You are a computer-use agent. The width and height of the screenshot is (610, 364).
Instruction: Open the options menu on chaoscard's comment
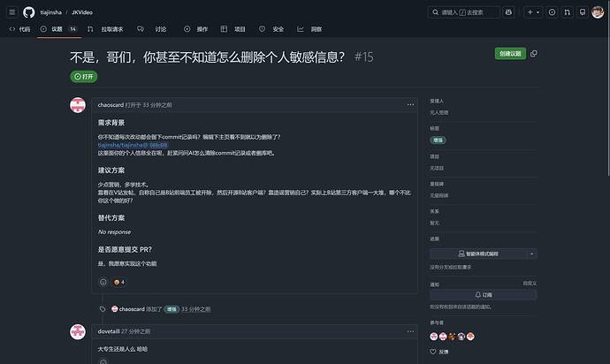click(410, 104)
